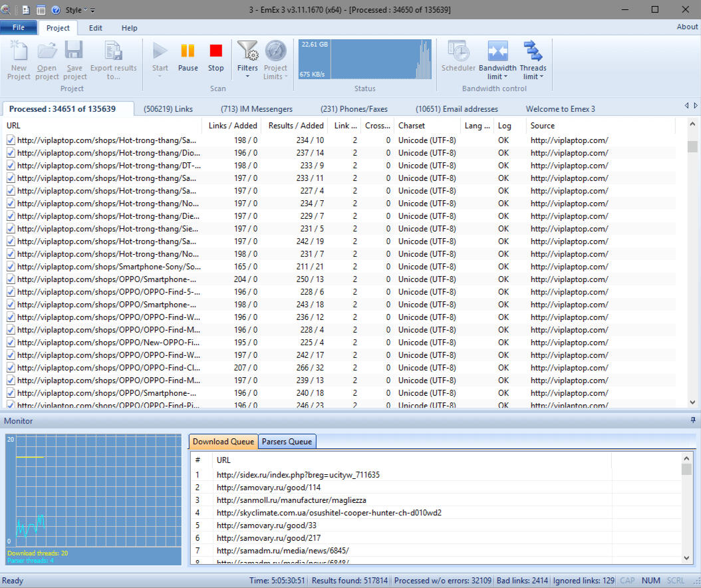Create a New Project
Viewport: 701px width, 588px height.
click(x=19, y=59)
